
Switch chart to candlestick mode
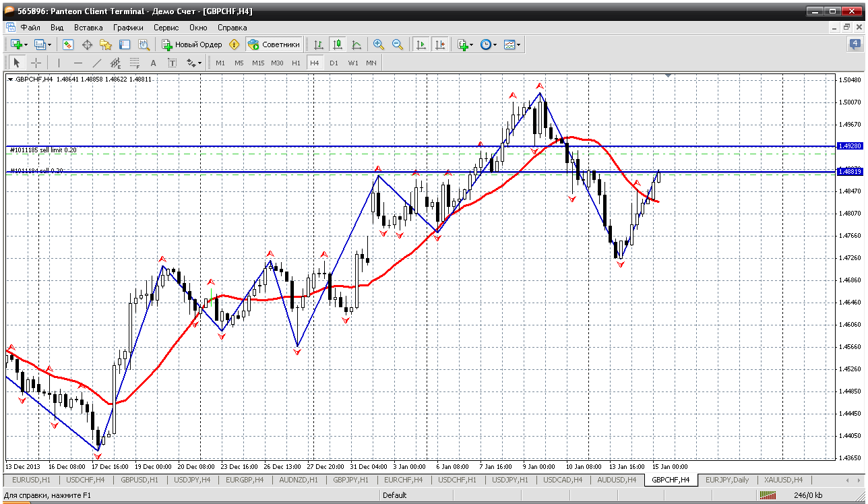coord(338,44)
